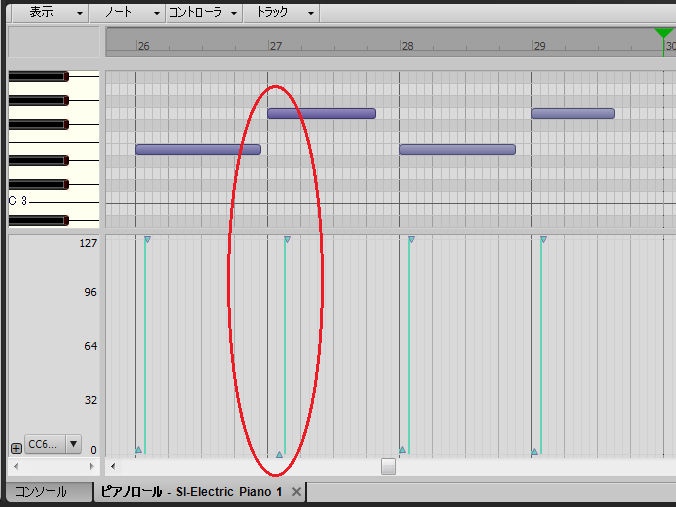Click the zero-value controller marker at measure 29

click(534, 451)
